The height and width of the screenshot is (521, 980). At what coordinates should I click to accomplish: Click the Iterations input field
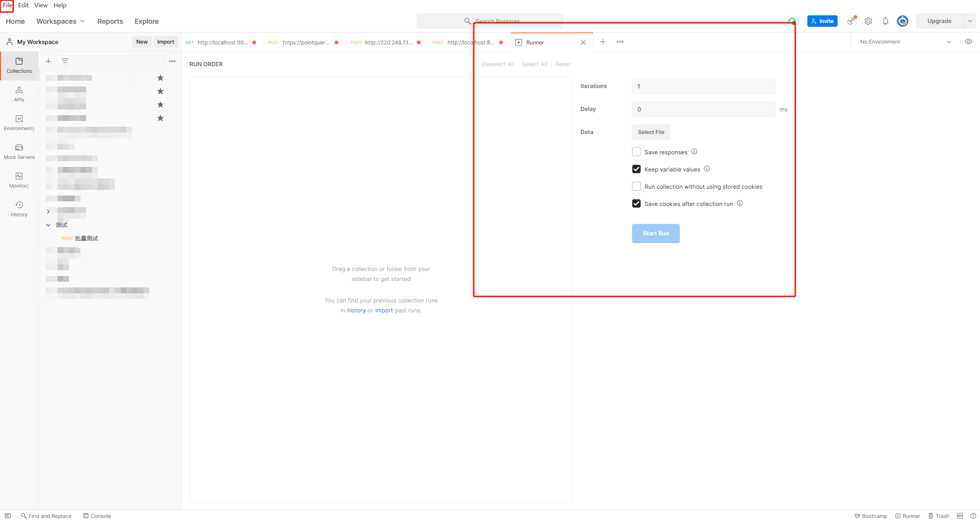(x=703, y=86)
